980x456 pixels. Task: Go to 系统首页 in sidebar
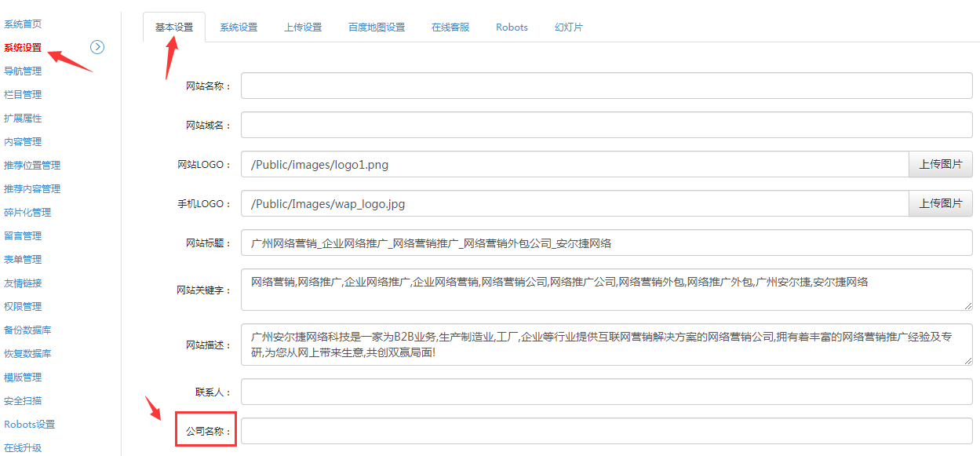pos(23,24)
